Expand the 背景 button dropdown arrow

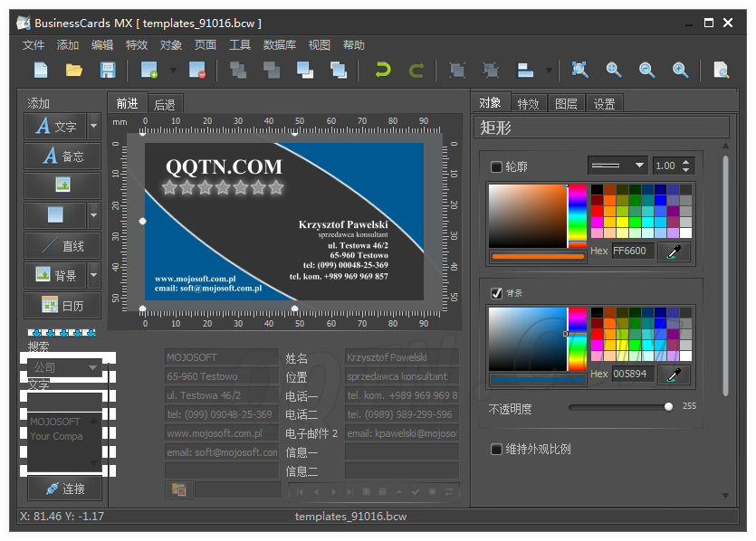93,274
